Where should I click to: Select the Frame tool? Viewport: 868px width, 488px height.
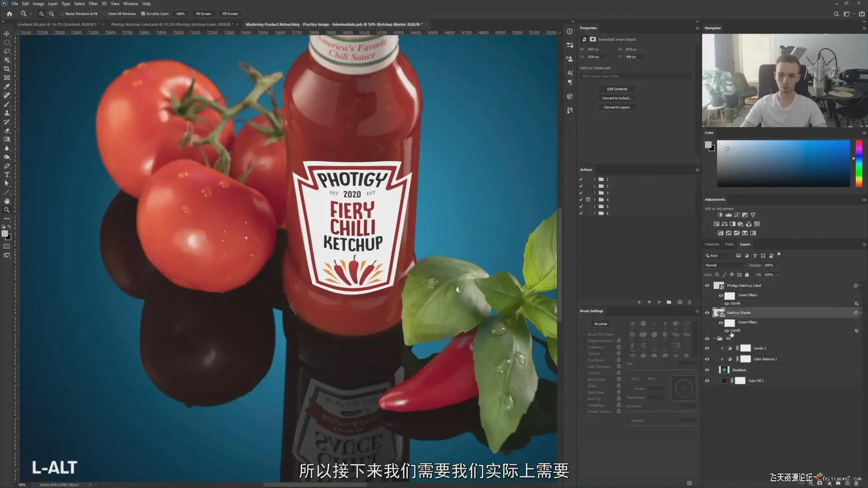[x=7, y=78]
